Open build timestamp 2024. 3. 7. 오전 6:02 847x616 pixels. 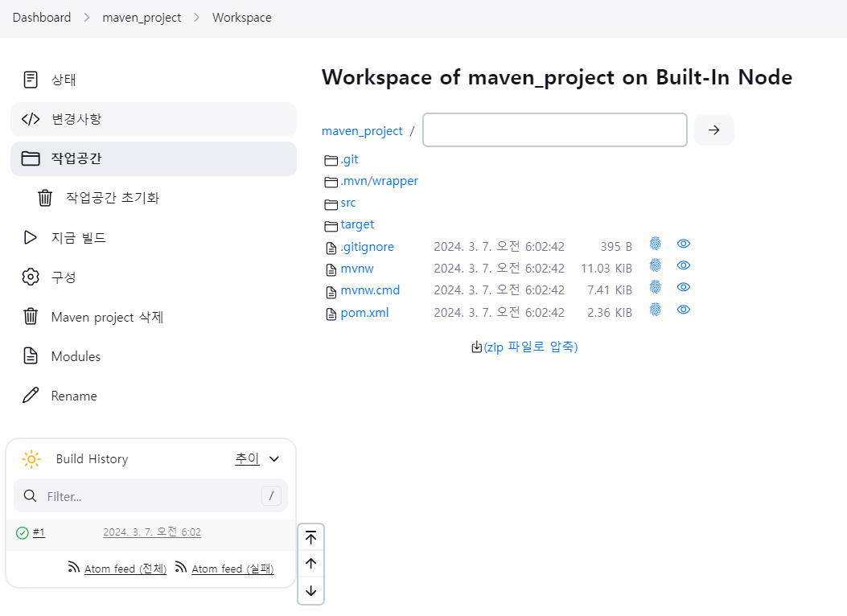pyautogui.click(x=152, y=532)
